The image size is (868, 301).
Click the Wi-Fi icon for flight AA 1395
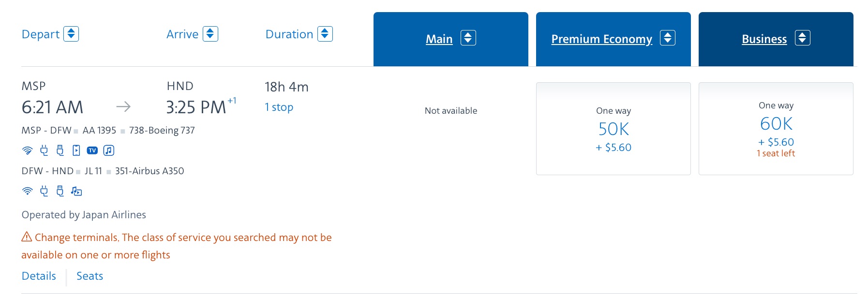(x=28, y=150)
